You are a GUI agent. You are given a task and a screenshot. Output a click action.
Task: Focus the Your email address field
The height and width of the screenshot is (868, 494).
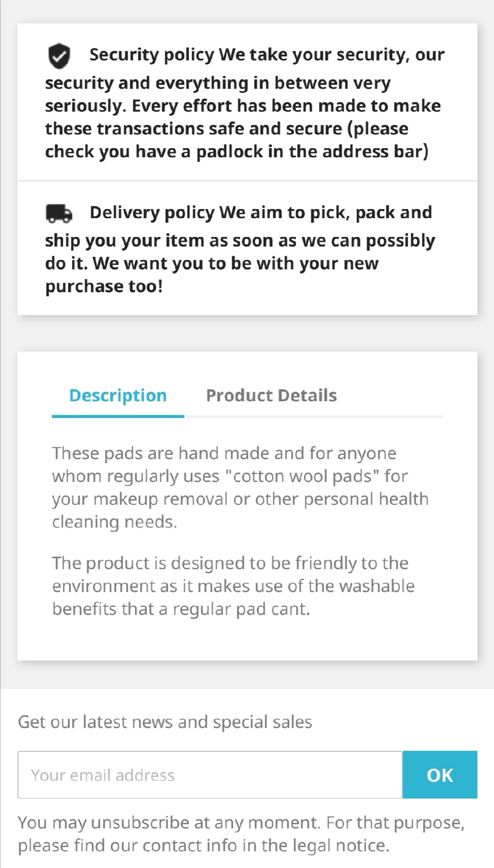tap(210, 775)
